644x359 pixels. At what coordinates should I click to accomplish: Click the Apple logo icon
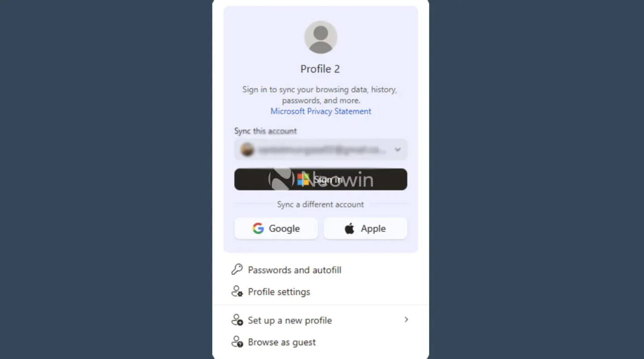pos(350,228)
